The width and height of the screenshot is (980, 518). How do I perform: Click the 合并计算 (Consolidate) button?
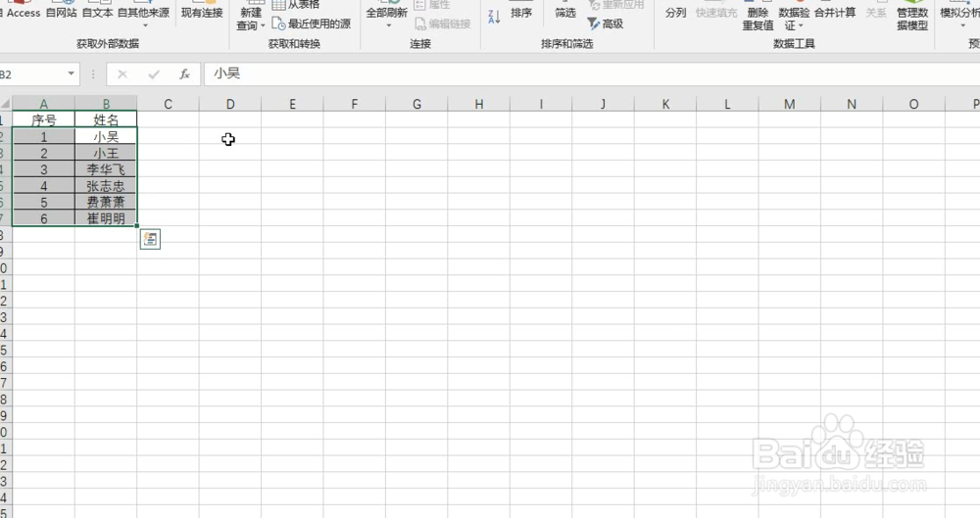[x=835, y=12]
